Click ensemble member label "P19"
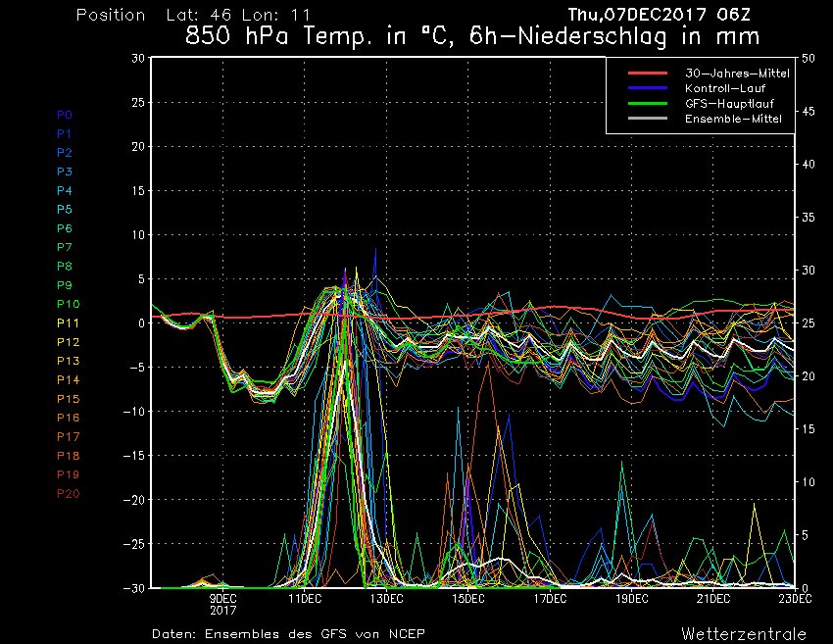Screen dimensions: 833x644 68,474
